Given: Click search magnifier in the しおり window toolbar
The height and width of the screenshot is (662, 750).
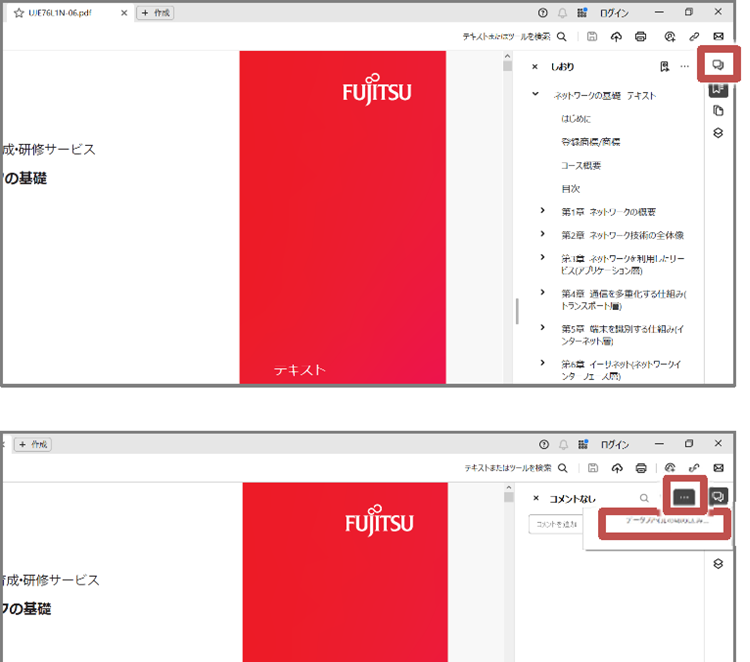Looking at the screenshot, I should pos(562,36).
